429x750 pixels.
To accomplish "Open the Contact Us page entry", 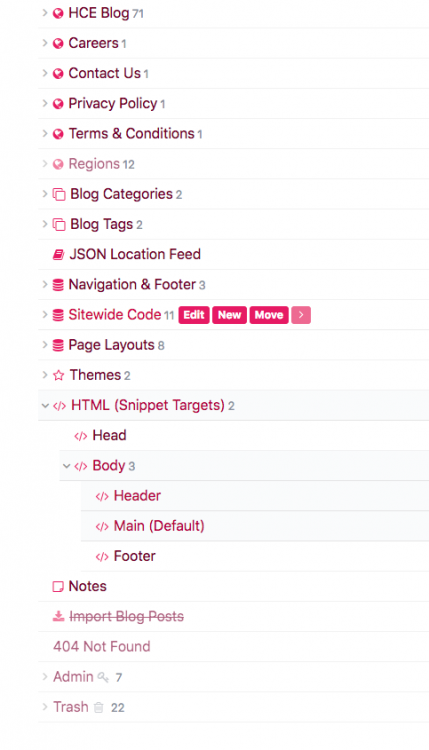I will point(105,73).
